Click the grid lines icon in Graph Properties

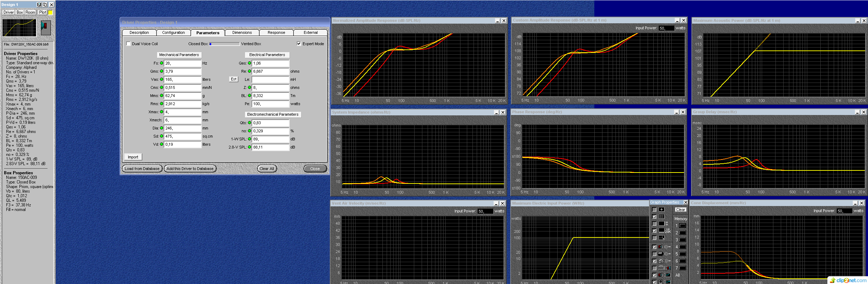(661, 217)
